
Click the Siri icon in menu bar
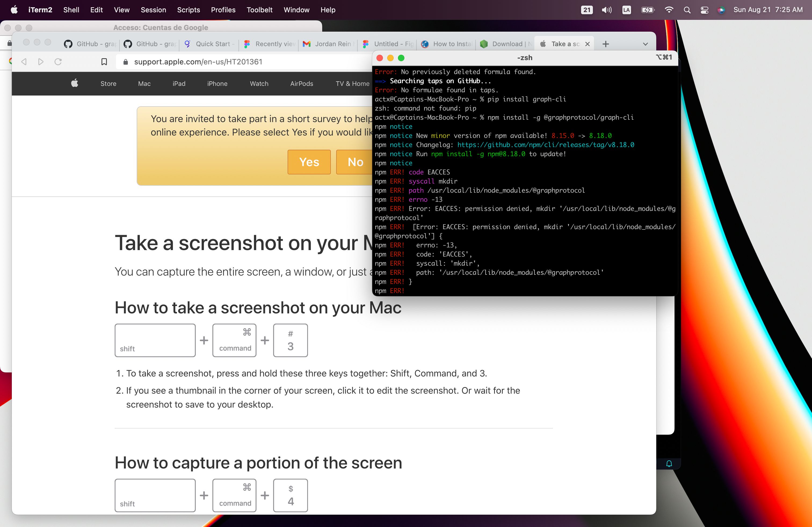point(721,10)
